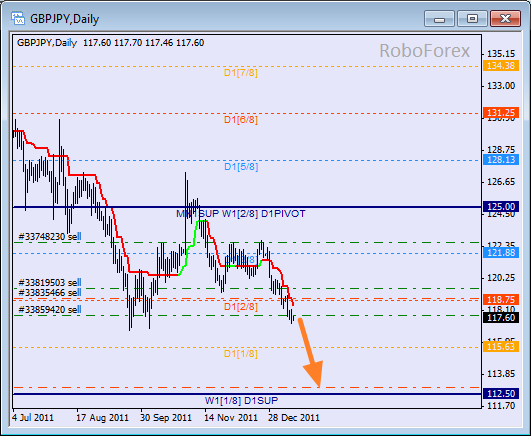Select order #33835466 sell label
This screenshot has height=436, width=531.
(x=50, y=292)
